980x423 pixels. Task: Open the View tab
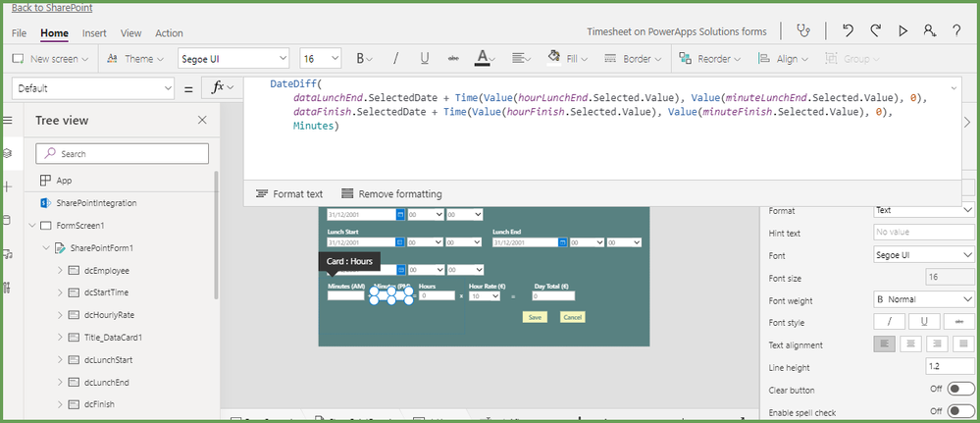(131, 33)
